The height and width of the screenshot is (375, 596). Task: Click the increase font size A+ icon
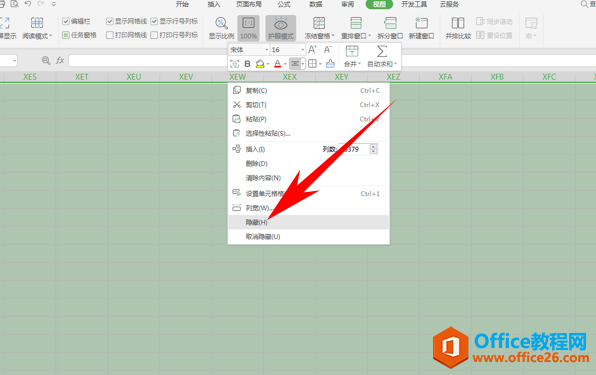[312, 49]
